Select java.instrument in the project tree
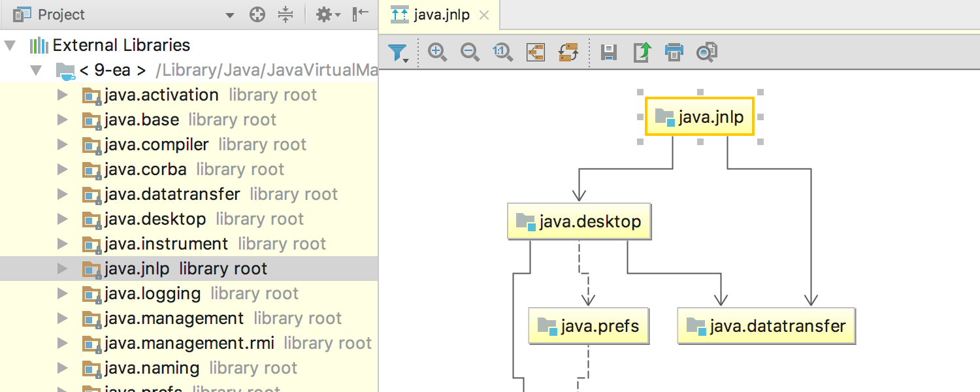The height and width of the screenshot is (392, 980). 189,244
